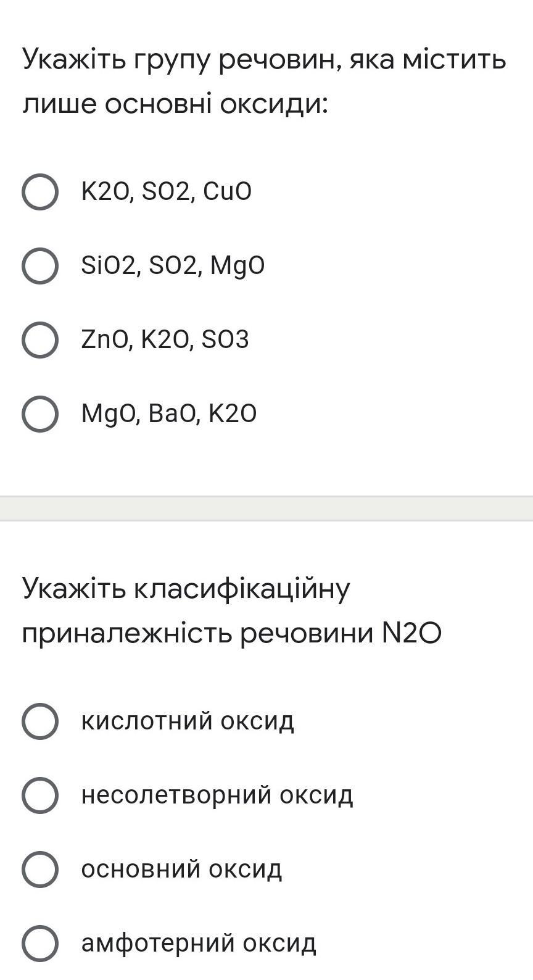533x980 pixels.
Task: Select the 'амфотерний оксид' radio button
Action: 40,943
